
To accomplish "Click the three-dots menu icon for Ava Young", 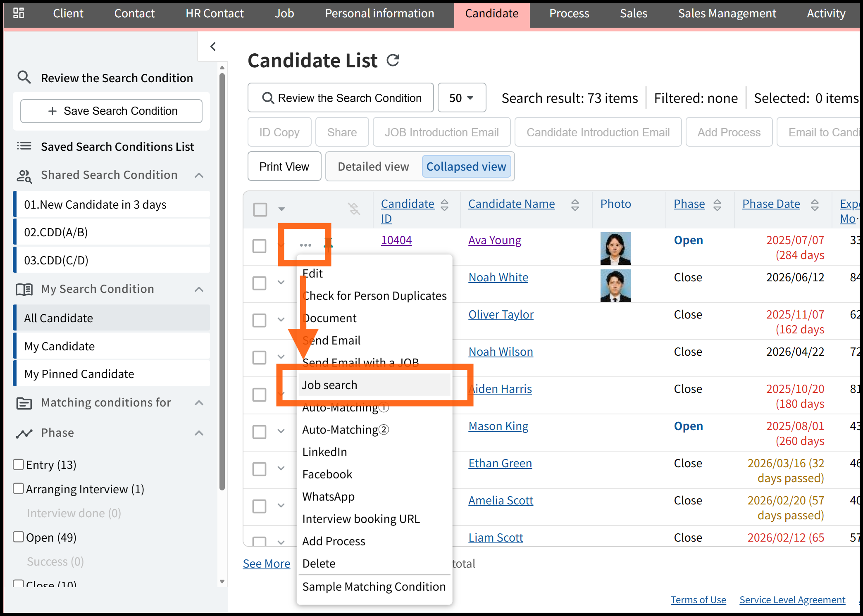I will point(305,245).
